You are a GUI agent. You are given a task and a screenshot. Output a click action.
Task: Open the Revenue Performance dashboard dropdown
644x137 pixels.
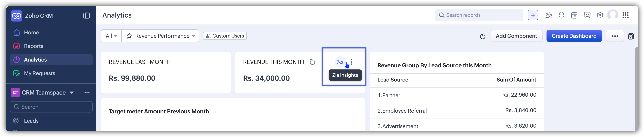(193, 36)
